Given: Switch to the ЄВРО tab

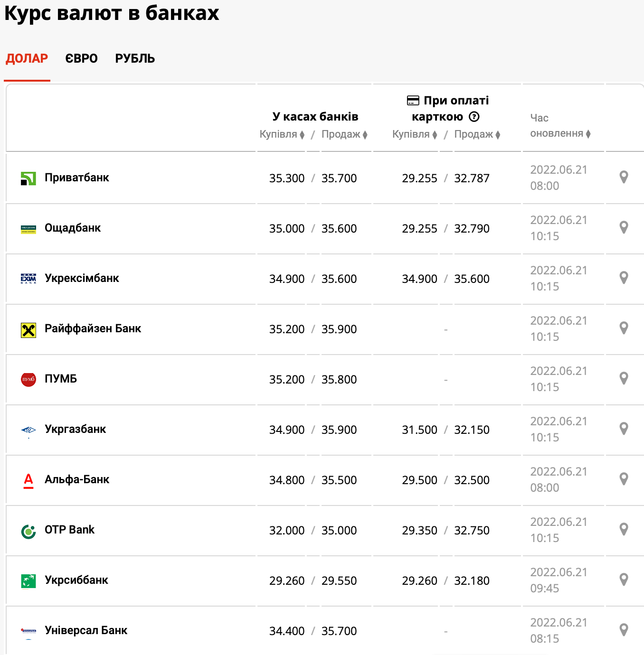Looking at the screenshot, I should tap(81, 58).
